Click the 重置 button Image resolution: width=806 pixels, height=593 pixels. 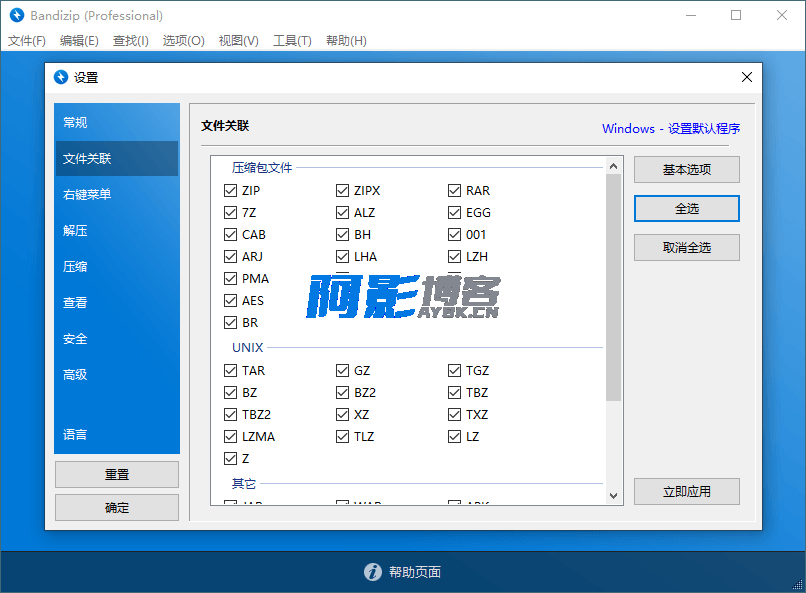(117, 474)
